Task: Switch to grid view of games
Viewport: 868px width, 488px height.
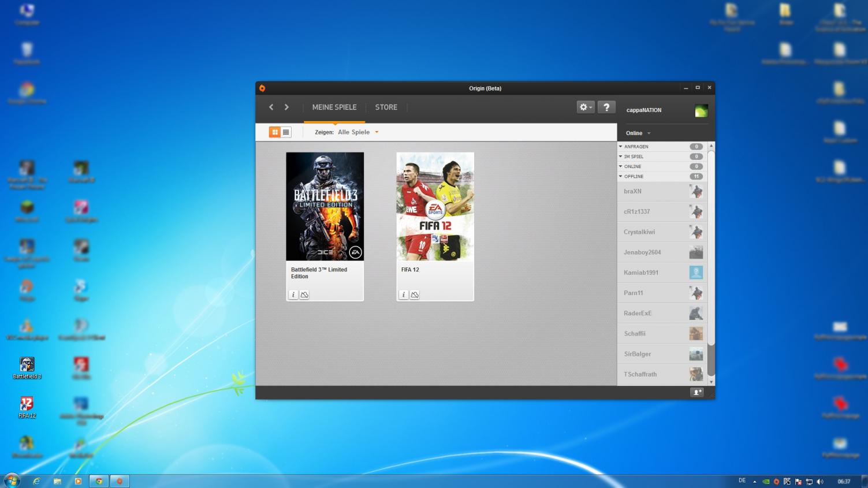Action: click(x=275, y=132)
